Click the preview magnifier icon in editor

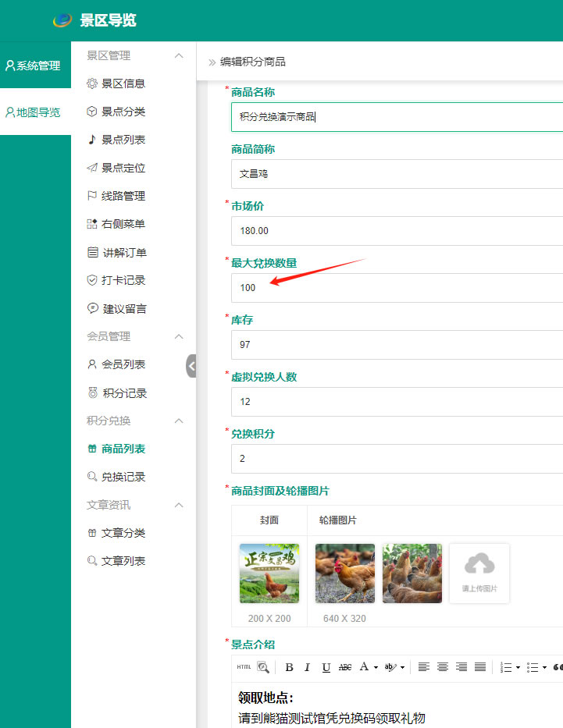click(263, 667)
